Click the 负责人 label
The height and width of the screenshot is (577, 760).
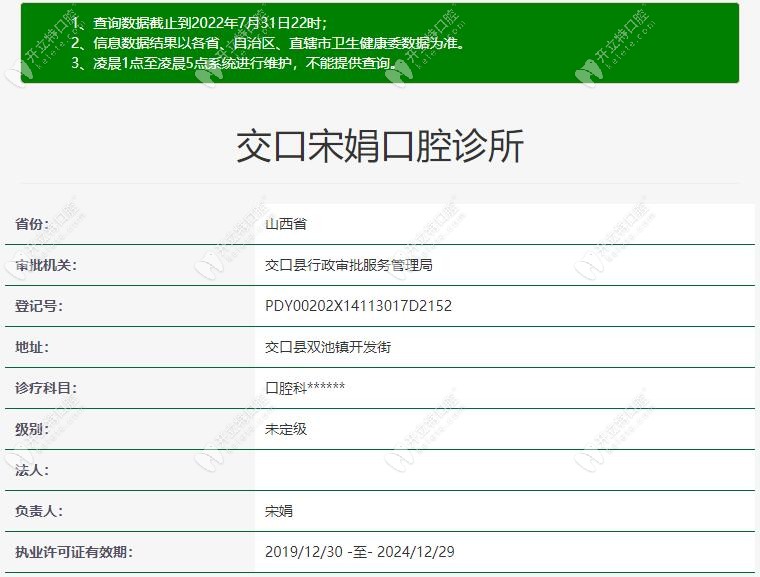click(x=39, y=511)
